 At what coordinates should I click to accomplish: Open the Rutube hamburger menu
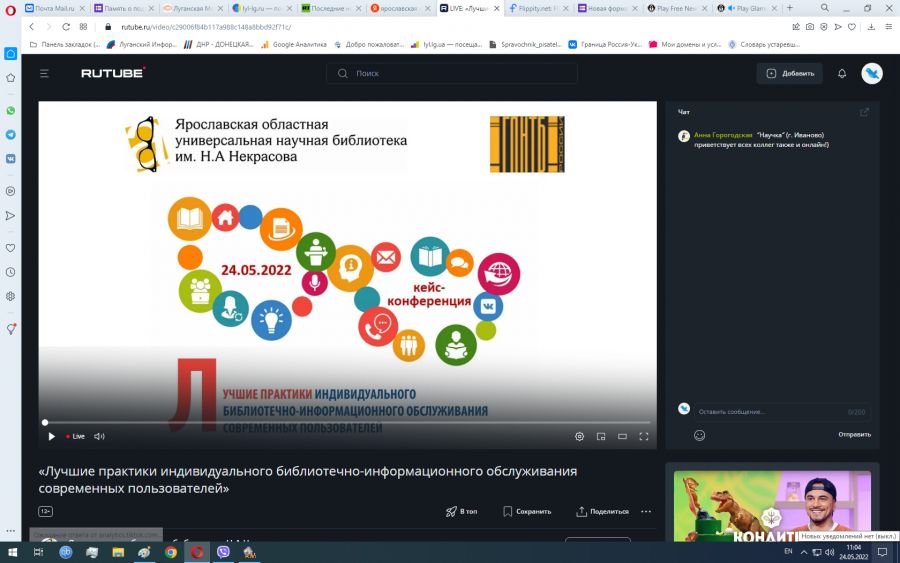point(44,73)
